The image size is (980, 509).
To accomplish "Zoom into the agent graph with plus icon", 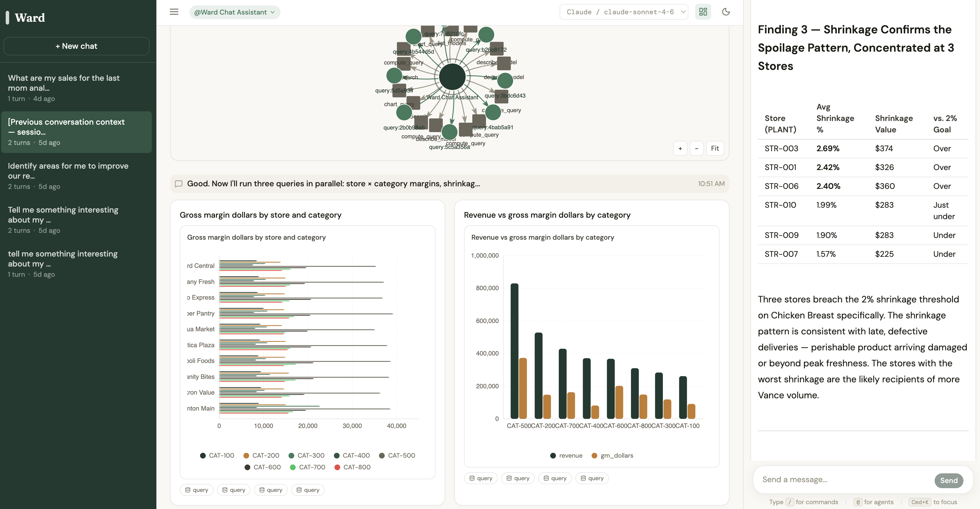I will pyautogui.click(x=680, y=148).
